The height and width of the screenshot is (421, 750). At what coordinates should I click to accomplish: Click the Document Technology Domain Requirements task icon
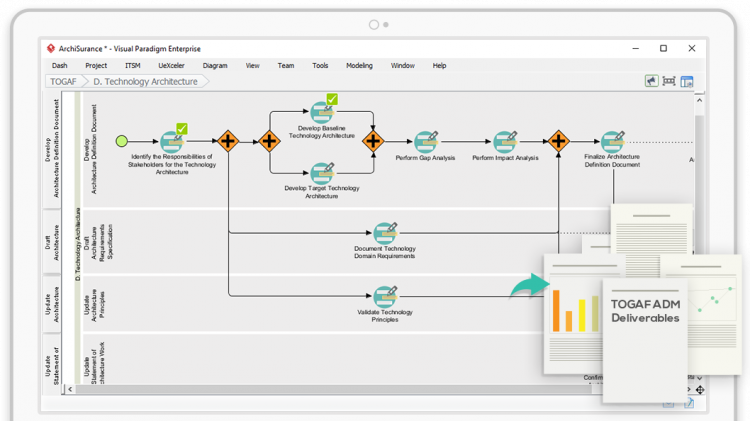(385, 233)
